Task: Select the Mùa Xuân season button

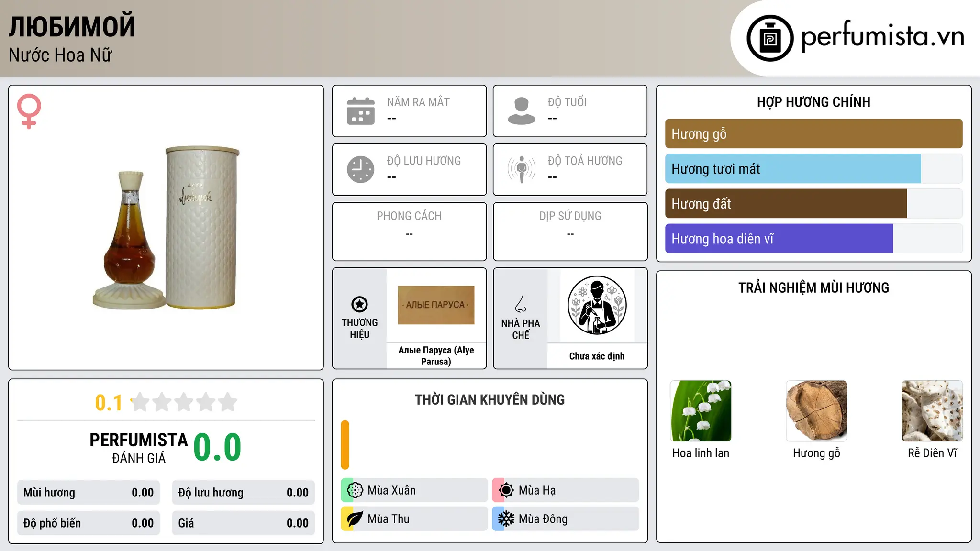Action: coord(414,490)
